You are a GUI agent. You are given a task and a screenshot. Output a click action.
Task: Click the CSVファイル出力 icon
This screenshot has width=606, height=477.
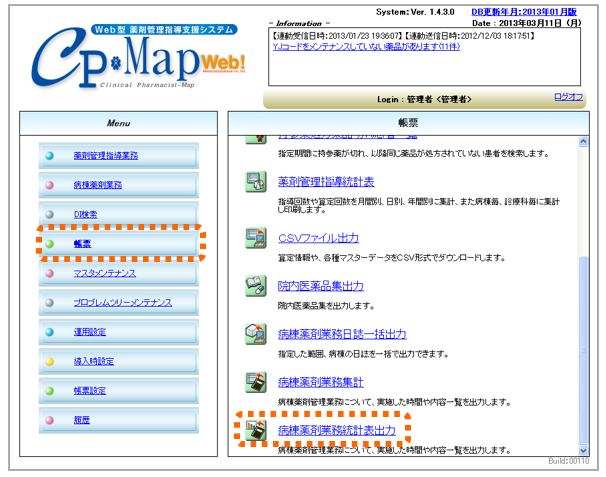[x=256, y=238]
